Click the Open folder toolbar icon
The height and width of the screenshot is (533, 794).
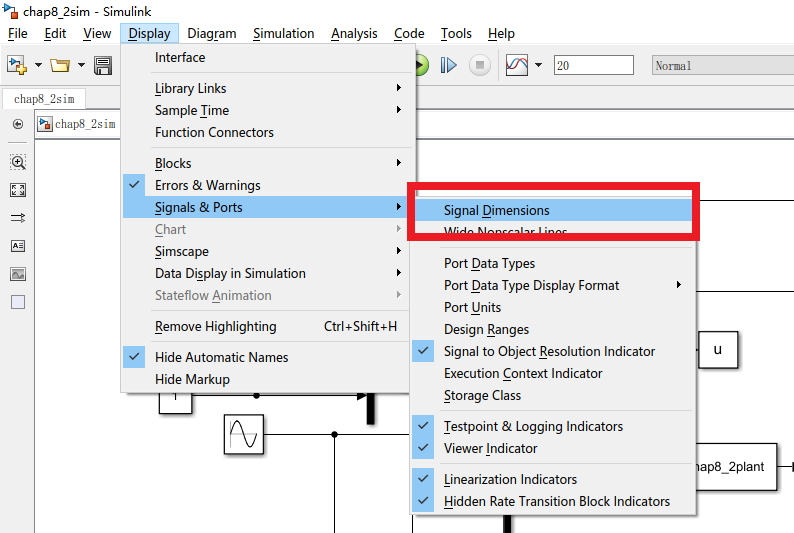click(x=60, y=65)
